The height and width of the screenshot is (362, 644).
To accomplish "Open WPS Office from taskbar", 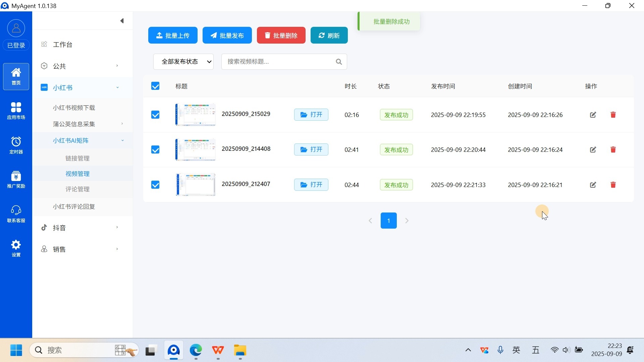I will pyautogui.click(x=218, y=350).
